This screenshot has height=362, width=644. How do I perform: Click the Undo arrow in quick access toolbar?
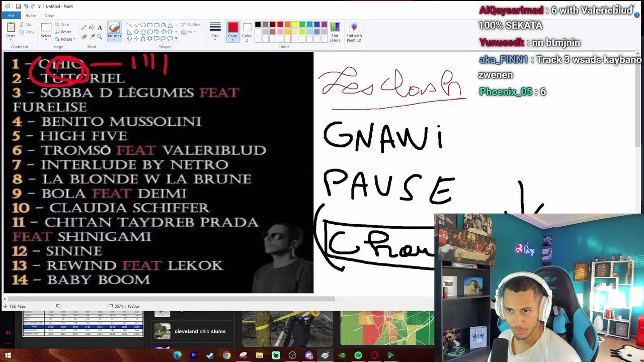[x=26, y=7]
